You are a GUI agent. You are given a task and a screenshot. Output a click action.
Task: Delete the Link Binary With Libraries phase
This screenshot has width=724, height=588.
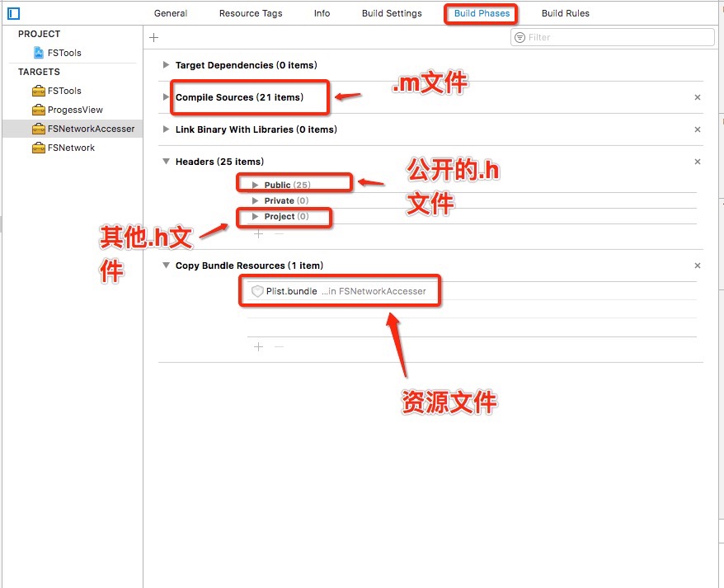(x=698, y=129)
